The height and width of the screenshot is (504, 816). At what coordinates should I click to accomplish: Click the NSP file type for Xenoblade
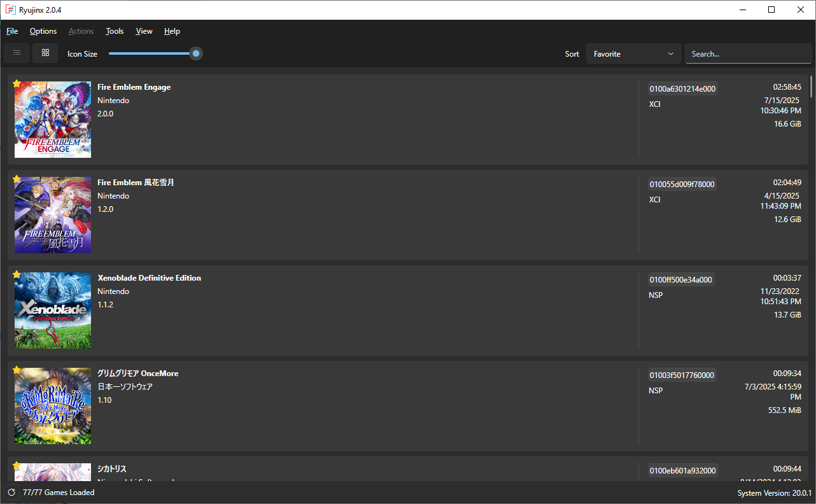tap(656, 295)
